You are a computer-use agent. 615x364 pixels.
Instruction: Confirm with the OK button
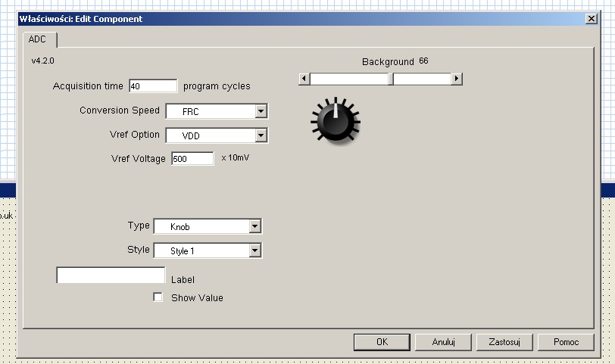coord(382,342)
